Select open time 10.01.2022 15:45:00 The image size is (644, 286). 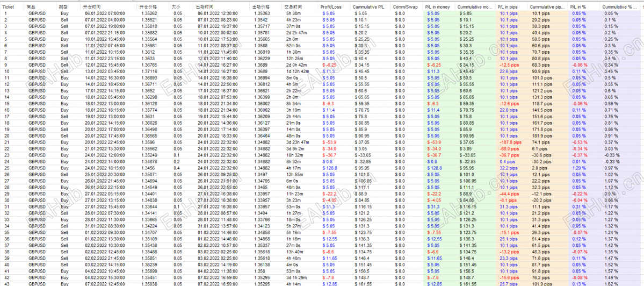(x=105, y=39)
